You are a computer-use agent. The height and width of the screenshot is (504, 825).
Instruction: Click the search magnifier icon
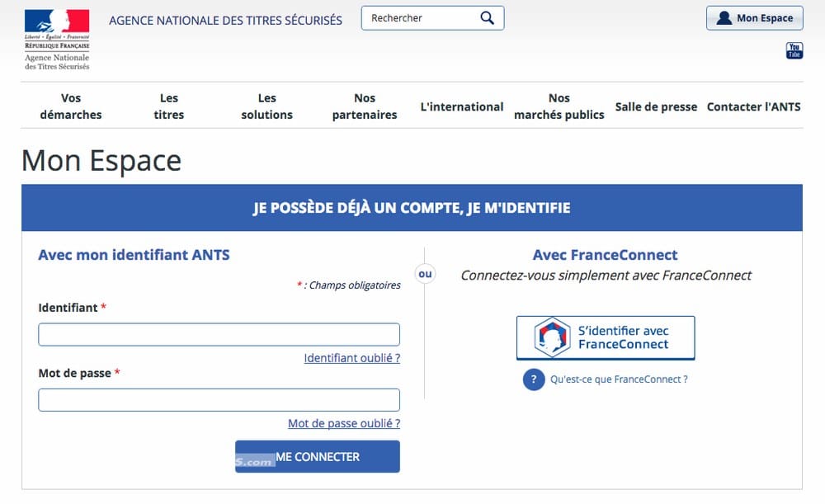[487, 17]
